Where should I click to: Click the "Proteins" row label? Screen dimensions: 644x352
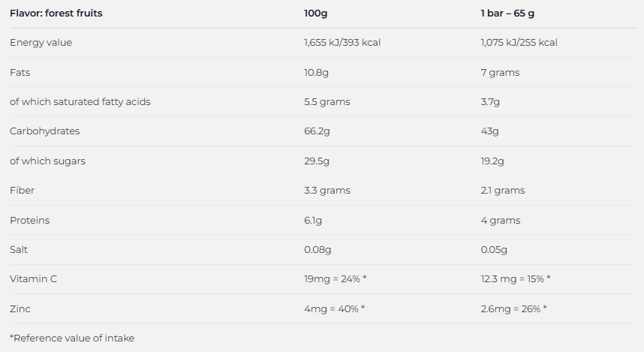click(30, 221)
